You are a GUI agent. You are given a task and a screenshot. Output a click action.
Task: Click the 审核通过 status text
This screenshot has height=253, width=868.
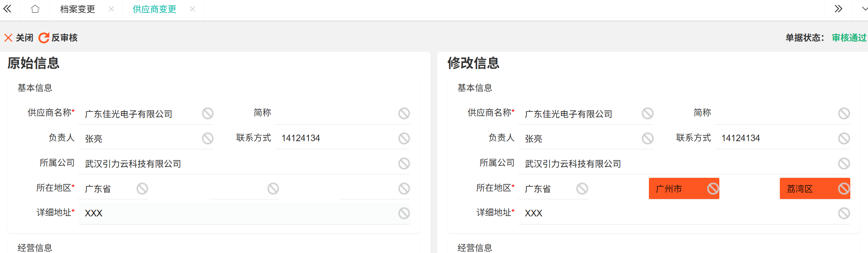click(x=849, y=38)
